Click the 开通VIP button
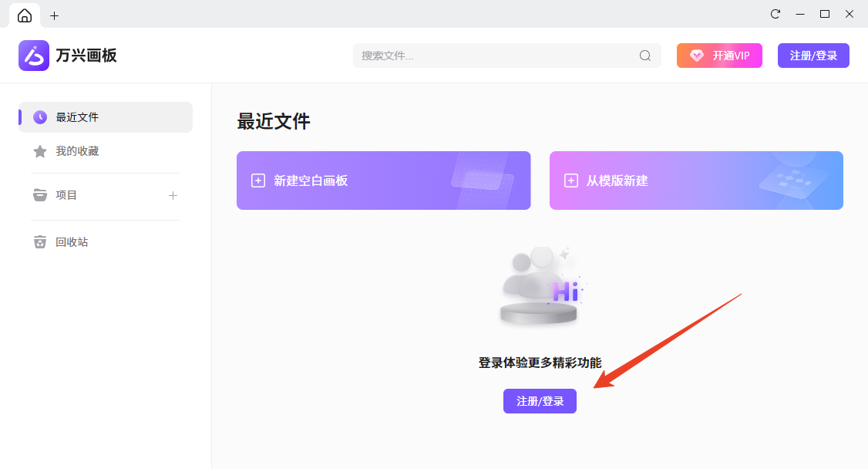Screen dimensions: 868x469 [x=719, y=56]
